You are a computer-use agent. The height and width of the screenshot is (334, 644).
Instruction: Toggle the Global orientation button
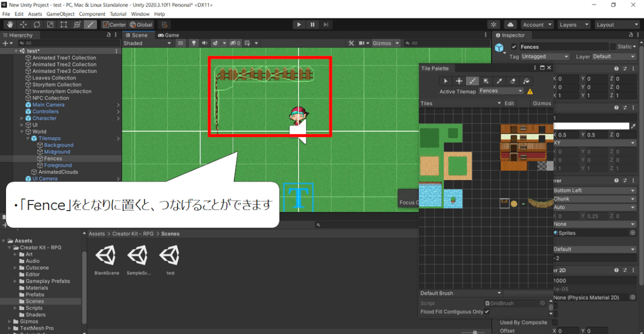(x=141, y=25)
